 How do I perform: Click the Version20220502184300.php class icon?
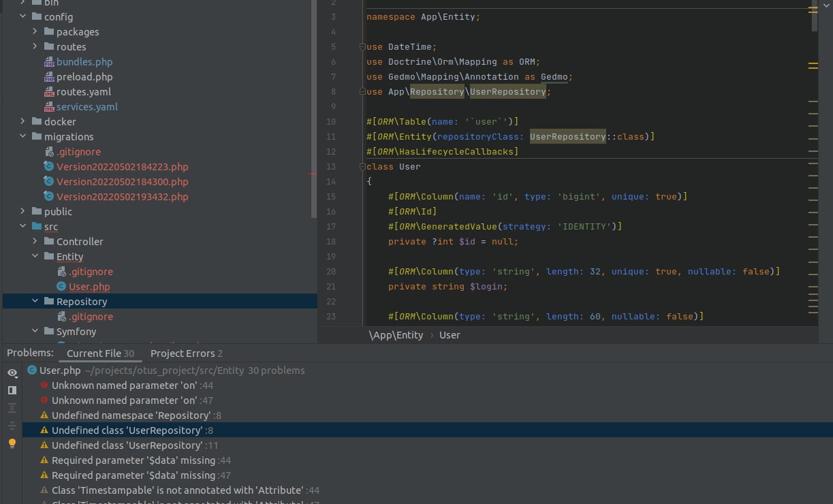(49, 182)
